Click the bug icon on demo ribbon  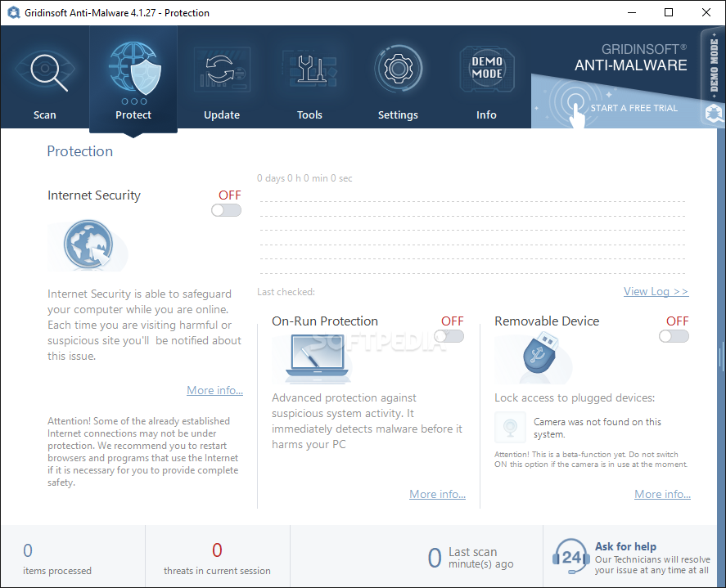click(714, 113)
